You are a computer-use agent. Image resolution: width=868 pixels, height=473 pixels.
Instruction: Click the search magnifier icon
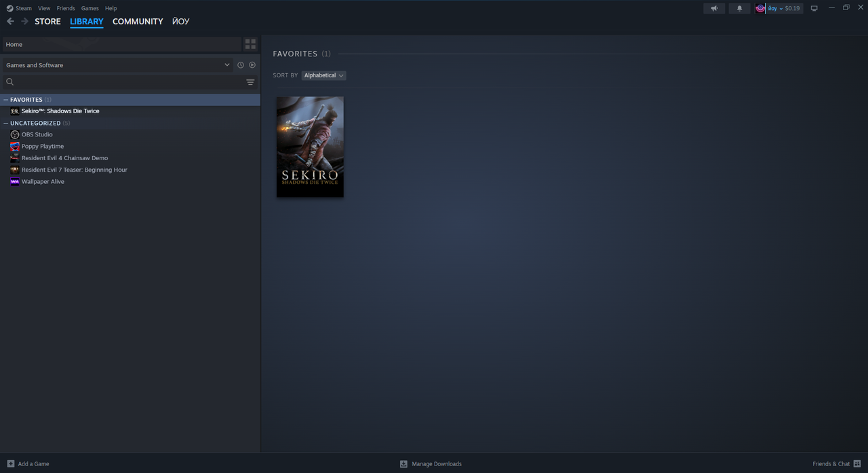tap(10, 82)
